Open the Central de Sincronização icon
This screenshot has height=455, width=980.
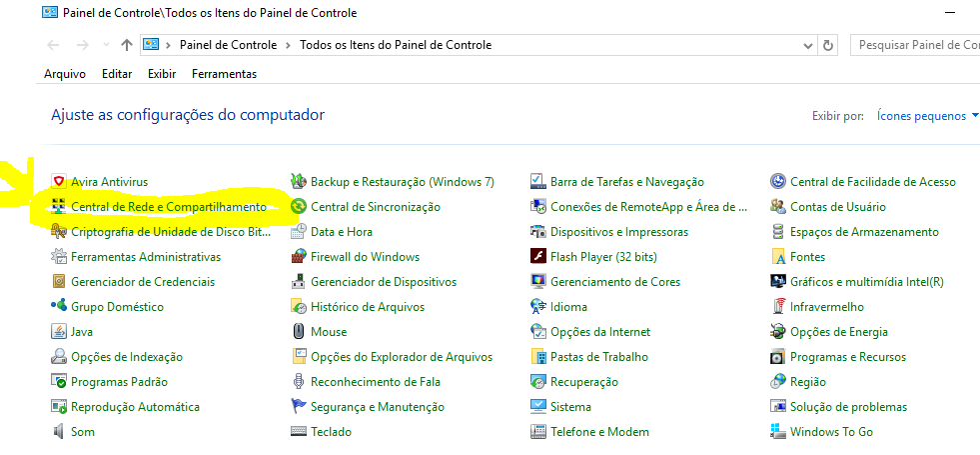(299, 207)
